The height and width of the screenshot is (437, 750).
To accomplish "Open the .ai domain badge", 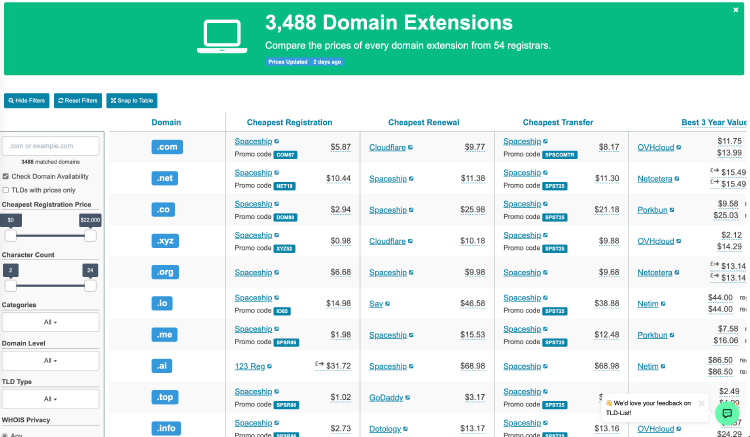I will pos(162,366).
